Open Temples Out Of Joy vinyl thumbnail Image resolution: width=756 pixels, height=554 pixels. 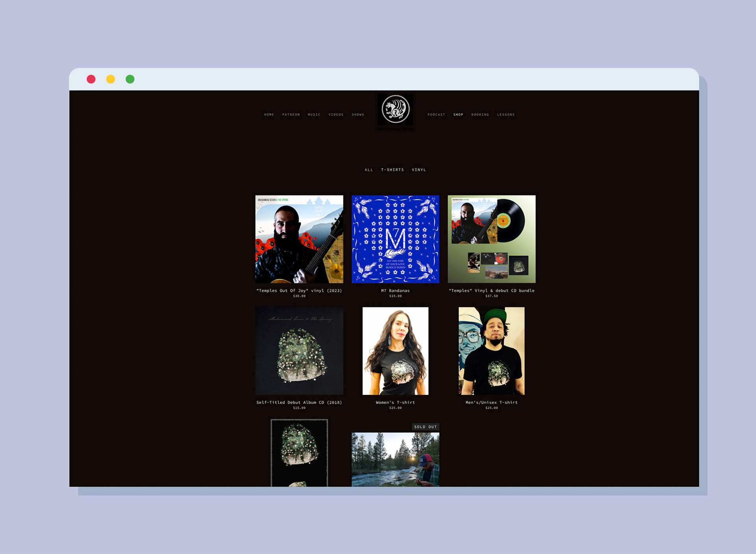[299, 239]
